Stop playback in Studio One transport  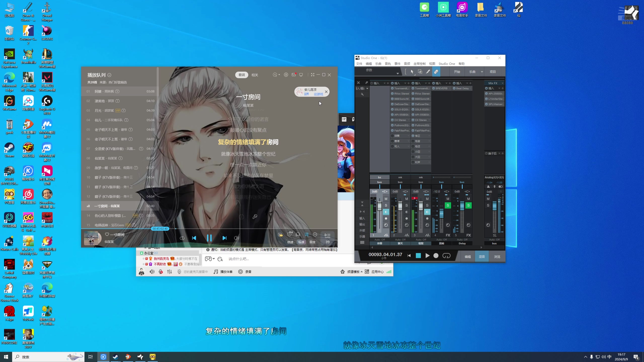418,256
